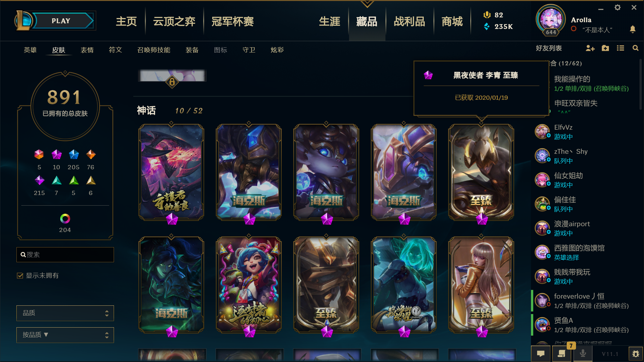Open the notification bell
This screenshot has height=362, width=644.
point(633,29)
